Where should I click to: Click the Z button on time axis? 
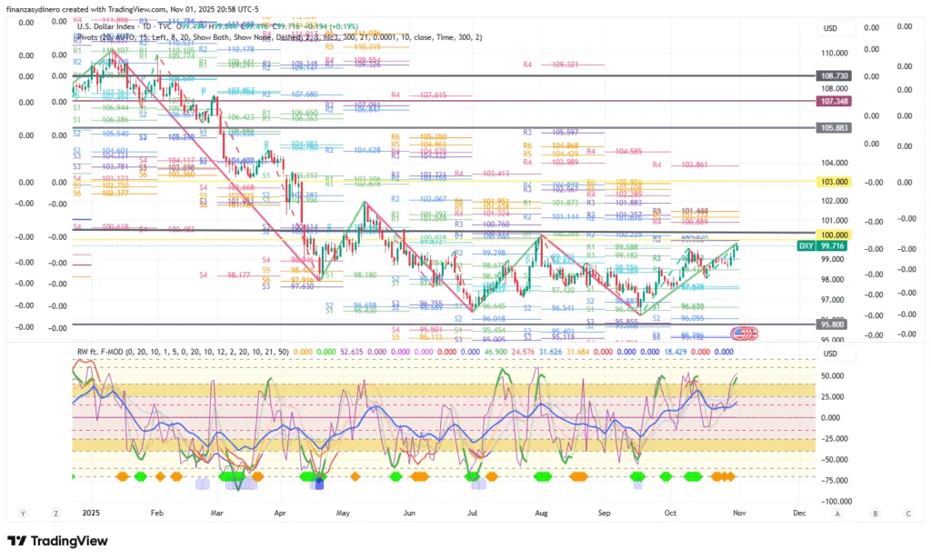54,513
